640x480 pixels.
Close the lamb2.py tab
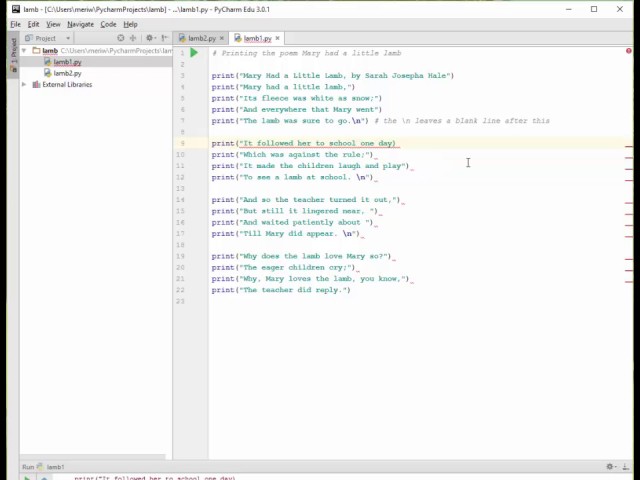(x=222, y=38)
